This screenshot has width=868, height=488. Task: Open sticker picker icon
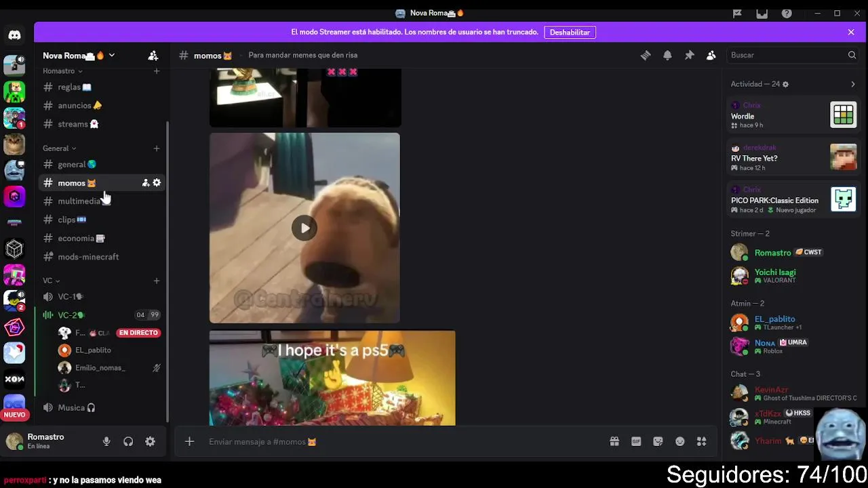pyautogui.click(x=658, y=442)
